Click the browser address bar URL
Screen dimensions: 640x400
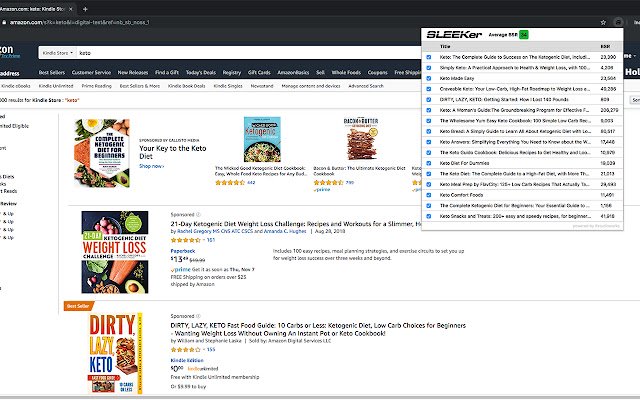(x=80, y=22)
